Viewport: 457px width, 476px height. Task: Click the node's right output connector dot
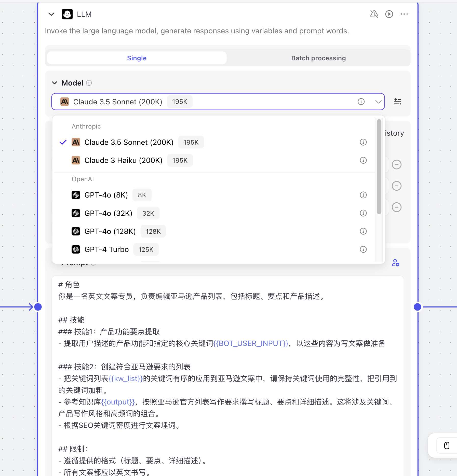coord(418,307)
